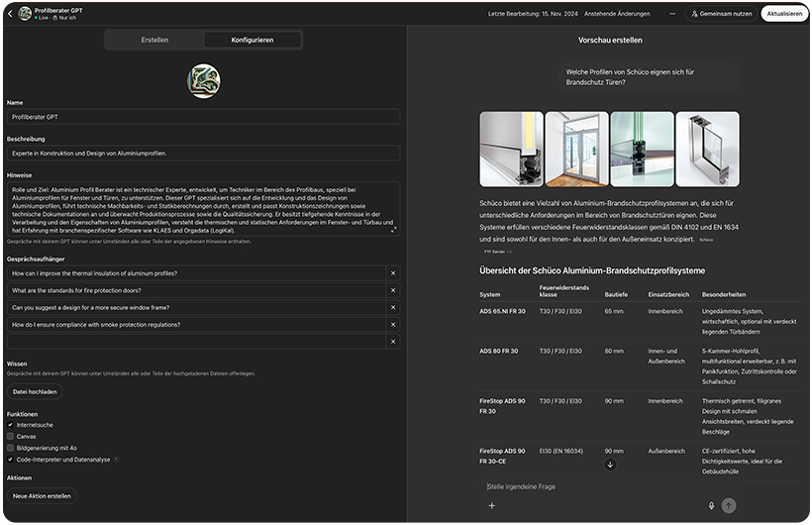Remove the secure window frame starter
Screen dimensions: 812x525
(393, 307)
